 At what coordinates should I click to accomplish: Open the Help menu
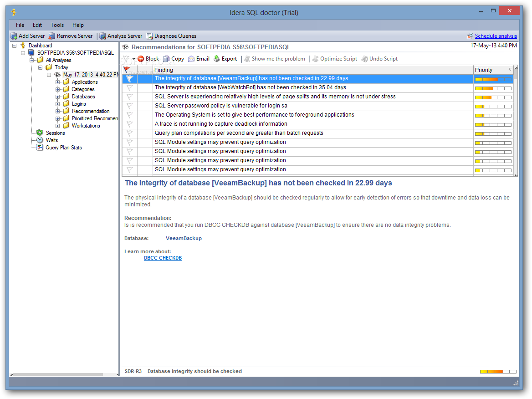point(78,25)
